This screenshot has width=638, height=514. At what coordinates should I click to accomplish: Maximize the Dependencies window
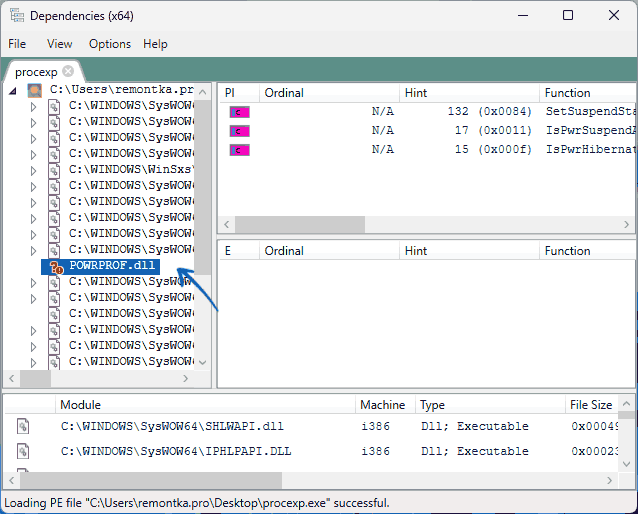(x=568, y=15)
